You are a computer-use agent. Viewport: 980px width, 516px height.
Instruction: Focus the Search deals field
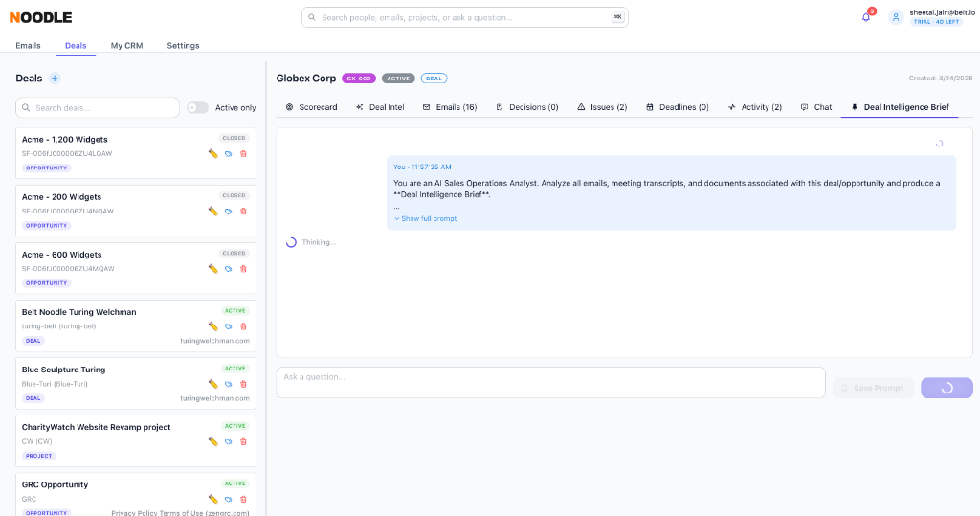[x=98, y=107]
